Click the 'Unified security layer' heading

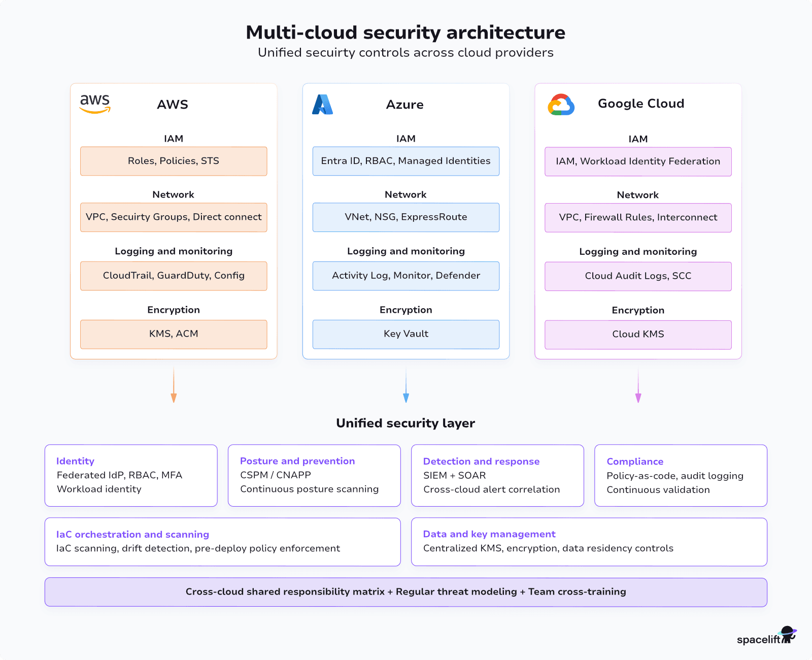(405, 423)
